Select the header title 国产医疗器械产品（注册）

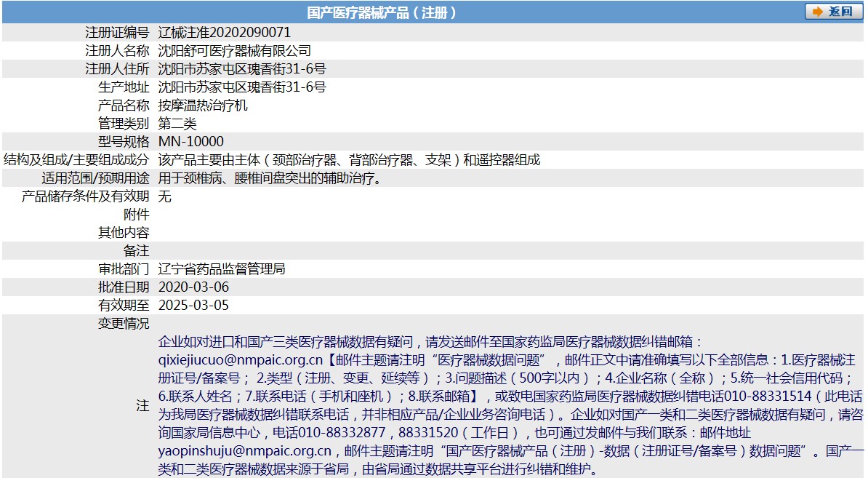pos(382,12)
